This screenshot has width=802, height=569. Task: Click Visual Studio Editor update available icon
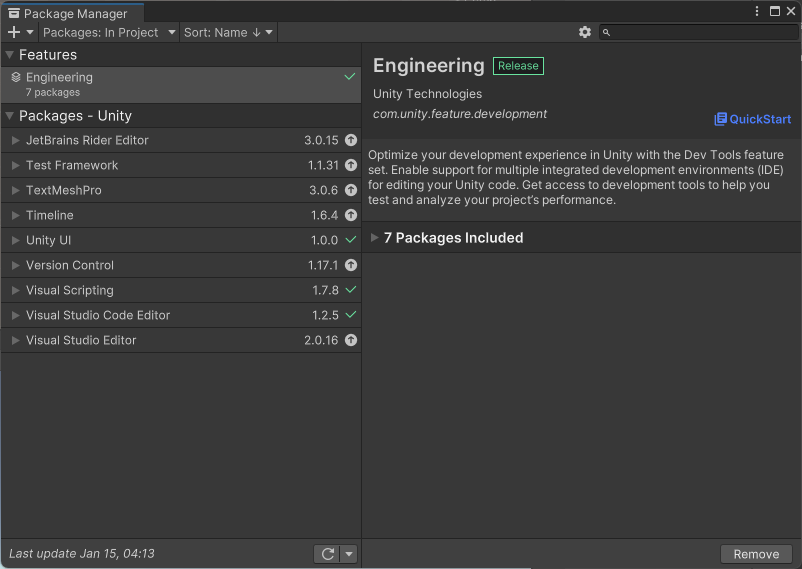351,340
